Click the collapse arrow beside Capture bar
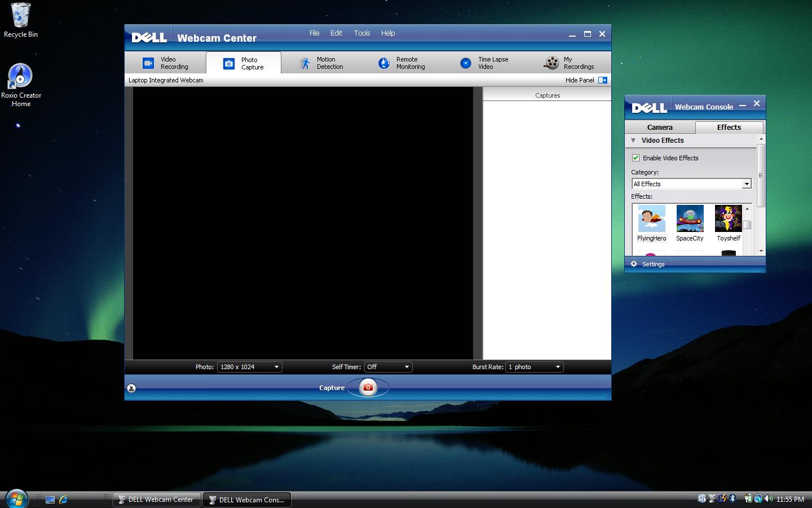Image resolution: width=812 pixels, height=508 pixels. pyautogui.click(x=131, y=388)
